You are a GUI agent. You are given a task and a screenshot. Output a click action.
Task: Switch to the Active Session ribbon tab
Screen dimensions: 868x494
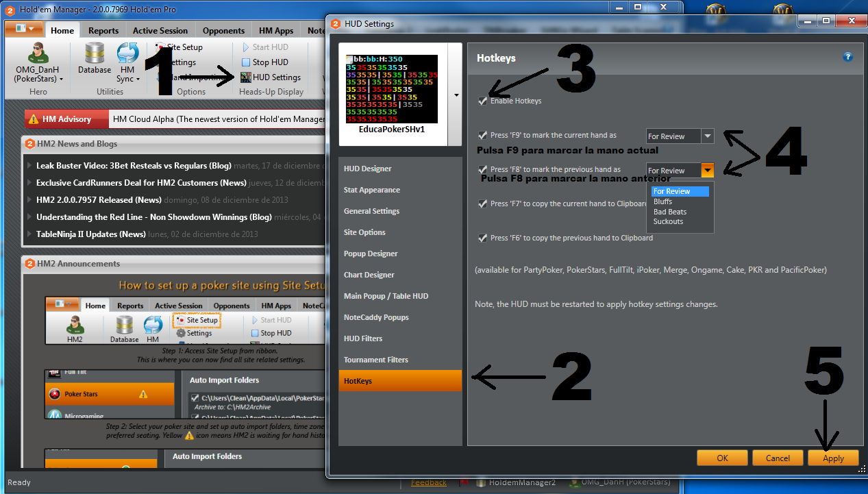(160, 30)
